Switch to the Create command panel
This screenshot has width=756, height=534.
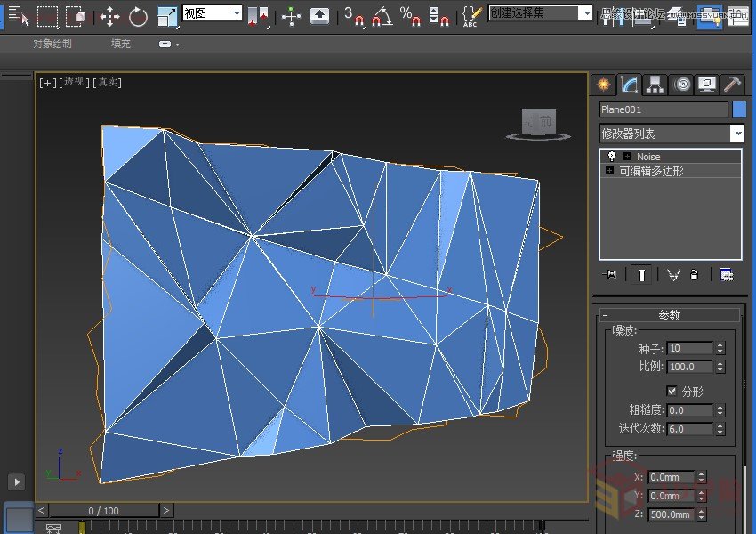(602, 85)
